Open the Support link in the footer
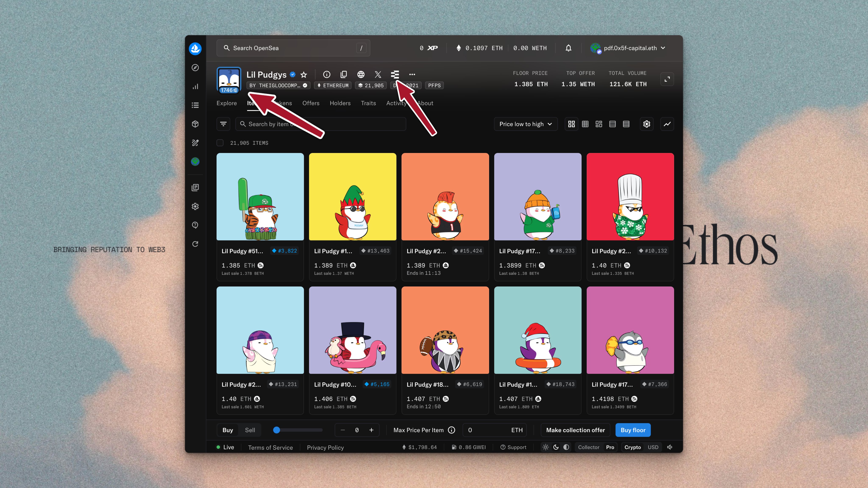868x488 pixels. coord(513,447)
